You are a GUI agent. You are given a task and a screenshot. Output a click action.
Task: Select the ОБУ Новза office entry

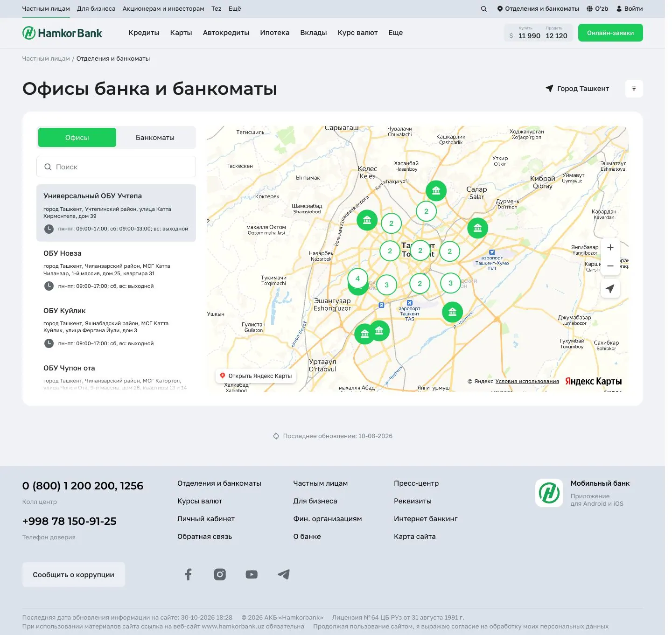click(116, 270)
